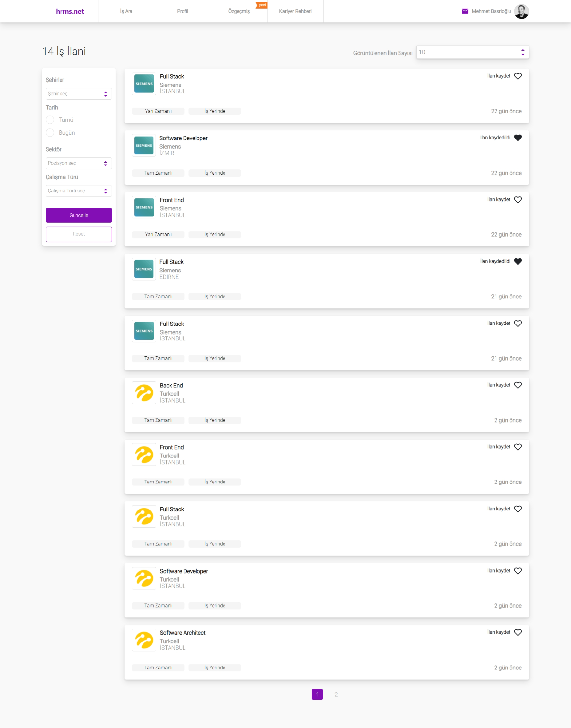
Task: Select the Bugün date filter
Action: pyautogui.click(x=50, y=133)
